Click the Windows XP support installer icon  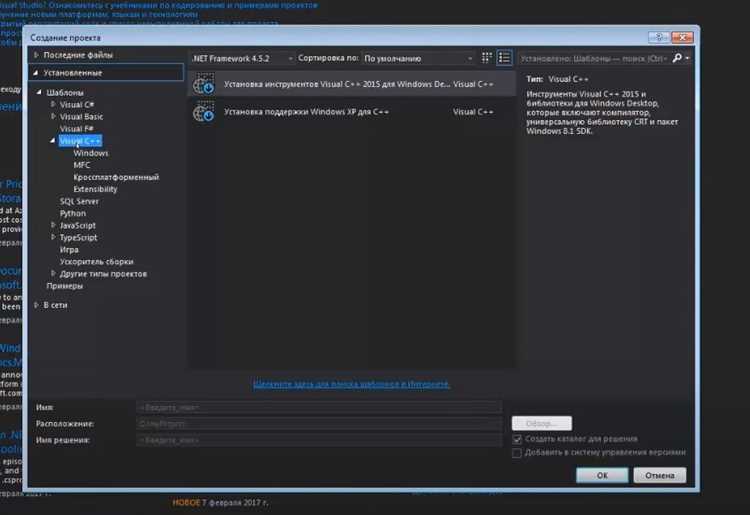click(204, 112)
